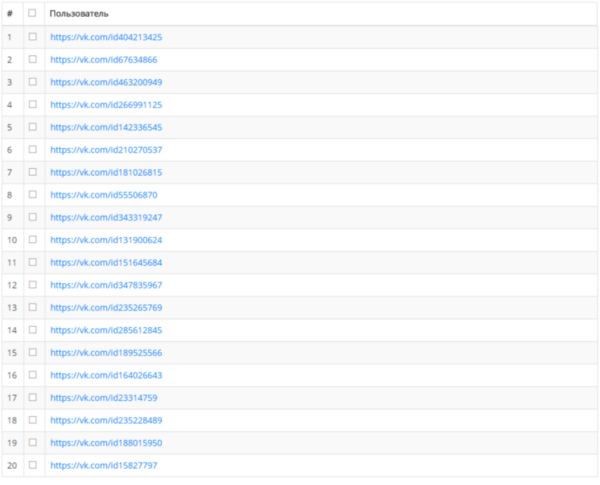Viewport: 600px width, 485px height.
Task: Check the box for row id131900624
Action: click(x=33, y=240)
